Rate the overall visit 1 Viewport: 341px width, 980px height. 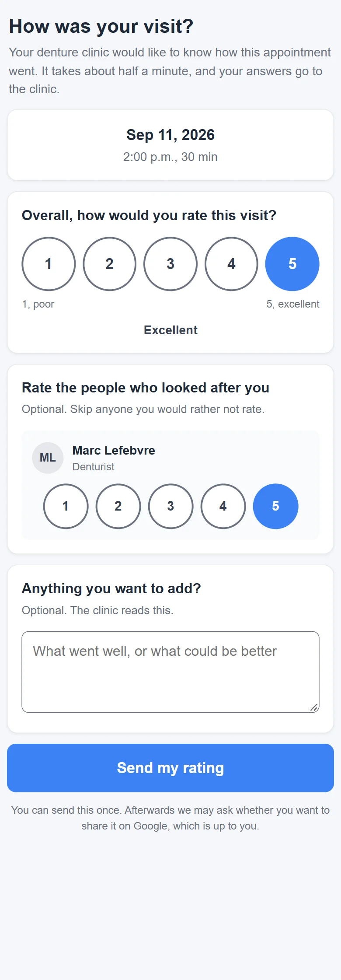49,264
